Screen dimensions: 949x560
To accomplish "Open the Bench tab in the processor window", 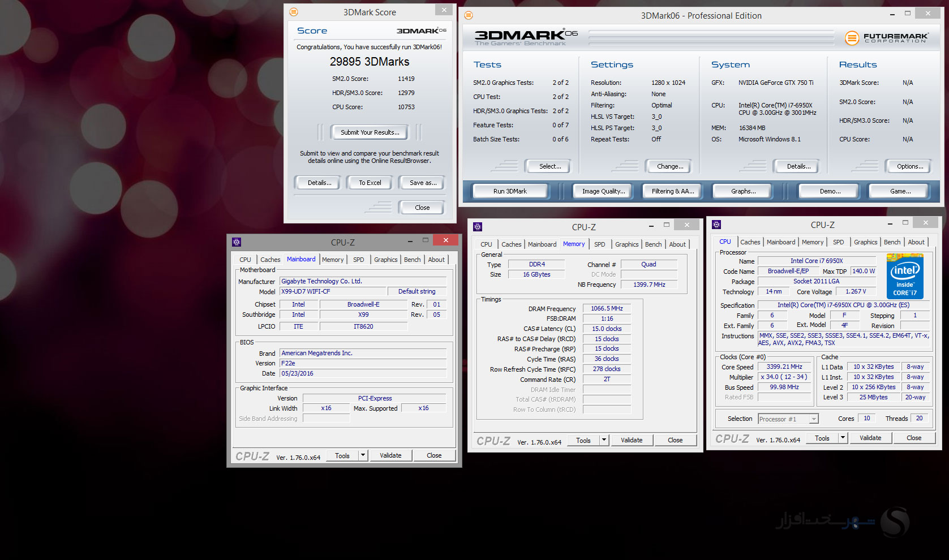I will coord(892,242).
